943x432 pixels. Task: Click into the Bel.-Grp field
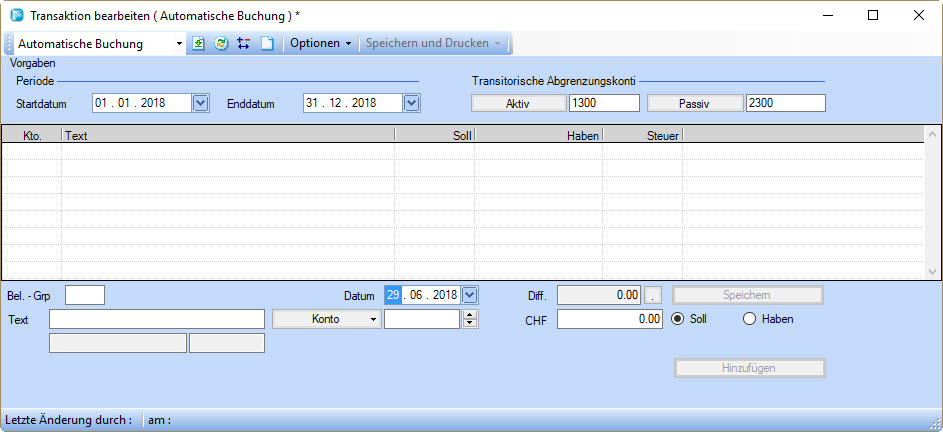(x=85, y=295)
